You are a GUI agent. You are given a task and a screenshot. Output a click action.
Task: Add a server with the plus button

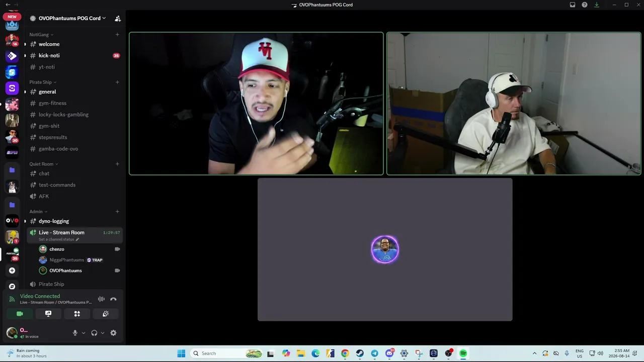tap(12, 270)
